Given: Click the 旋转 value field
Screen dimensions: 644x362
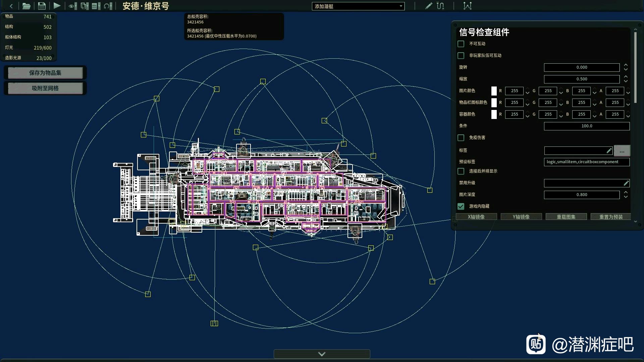Looking at the screenshot, I should point(582,67).
